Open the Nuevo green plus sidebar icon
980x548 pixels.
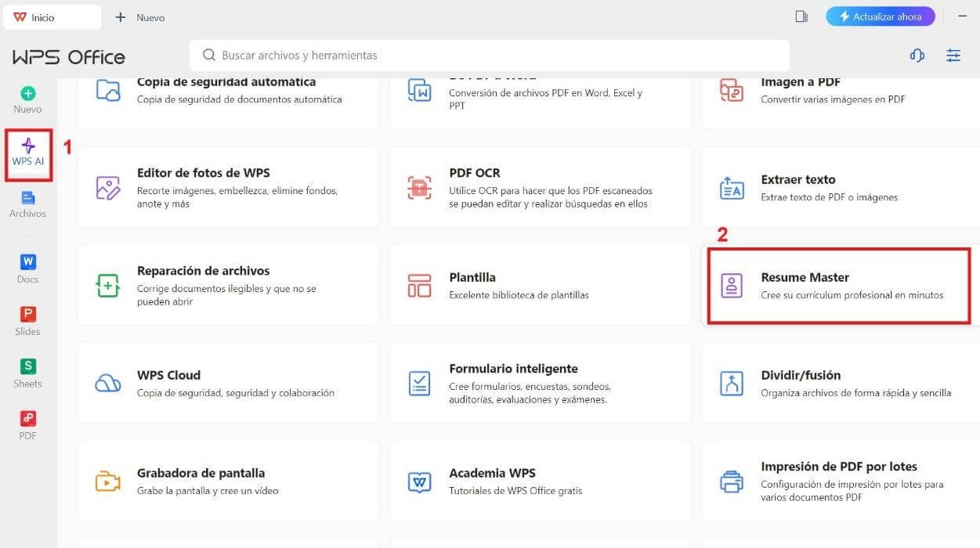tap(28, 93)
